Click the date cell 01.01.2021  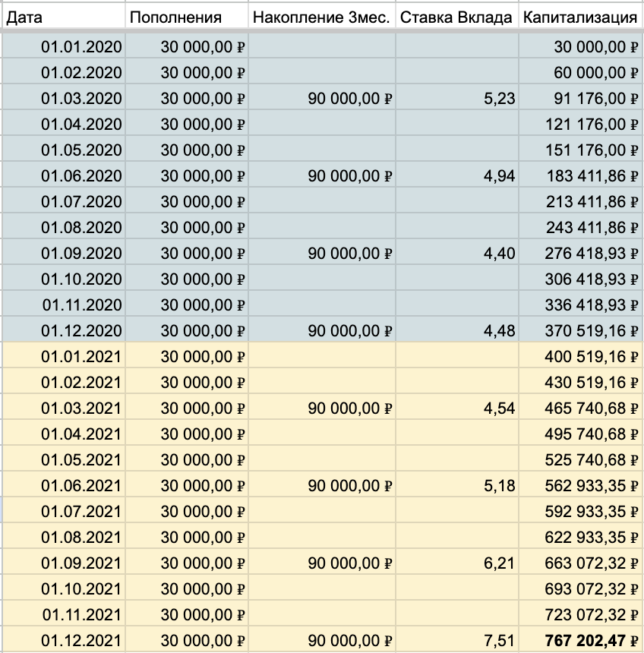[81, 357]
